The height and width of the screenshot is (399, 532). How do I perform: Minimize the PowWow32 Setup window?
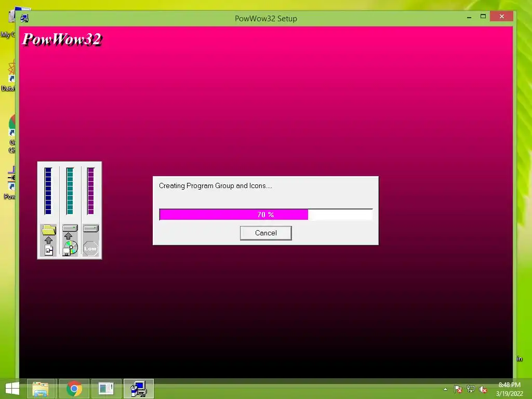tap(469, 17)
